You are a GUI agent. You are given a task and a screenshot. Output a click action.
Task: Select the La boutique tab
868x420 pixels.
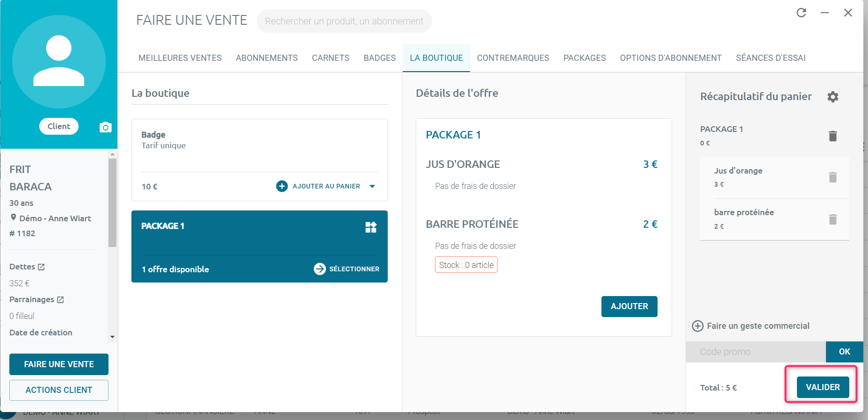click(436, 58)
